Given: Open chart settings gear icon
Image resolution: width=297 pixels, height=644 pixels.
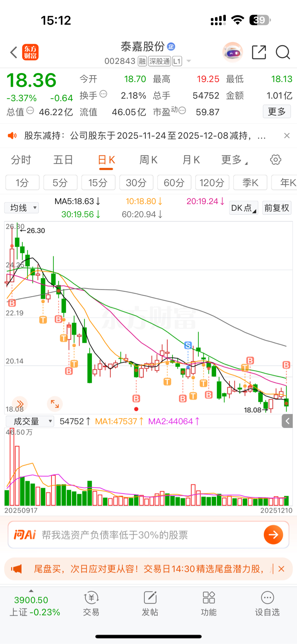Looking at the screenshot, I should click(x=276, y=159).
